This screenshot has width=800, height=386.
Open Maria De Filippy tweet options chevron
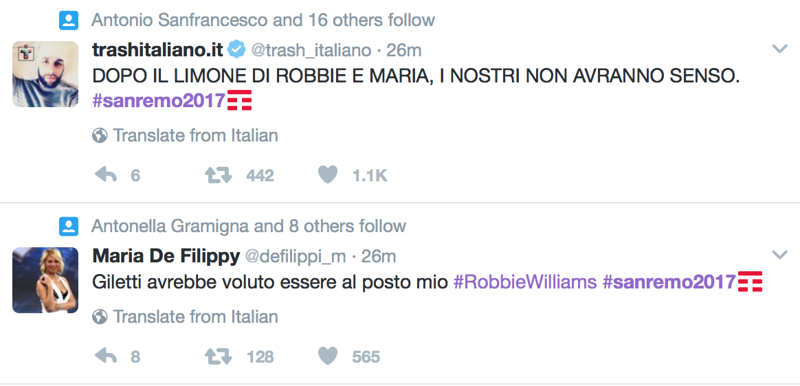(780, 254)
